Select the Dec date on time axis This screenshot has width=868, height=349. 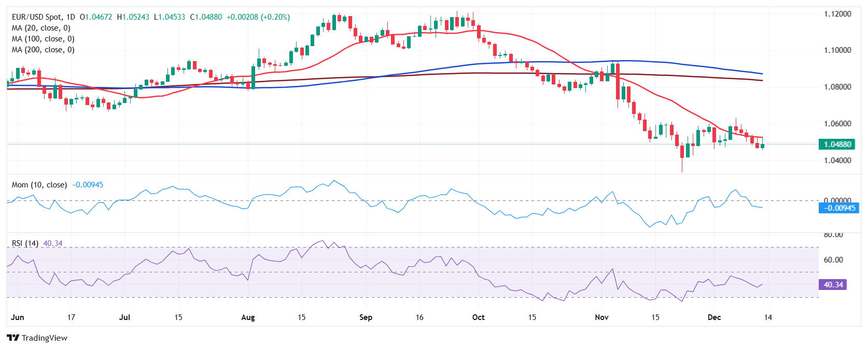(714, 317)
